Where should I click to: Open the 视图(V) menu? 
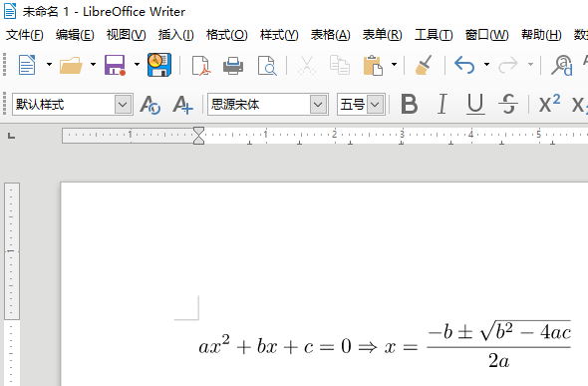[126, 35]
